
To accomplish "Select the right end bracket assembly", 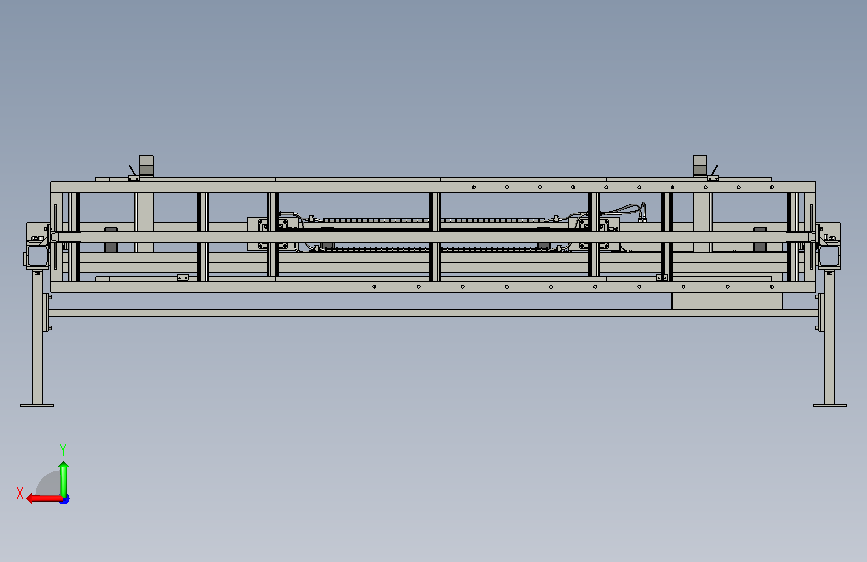I will pos(829,247).
